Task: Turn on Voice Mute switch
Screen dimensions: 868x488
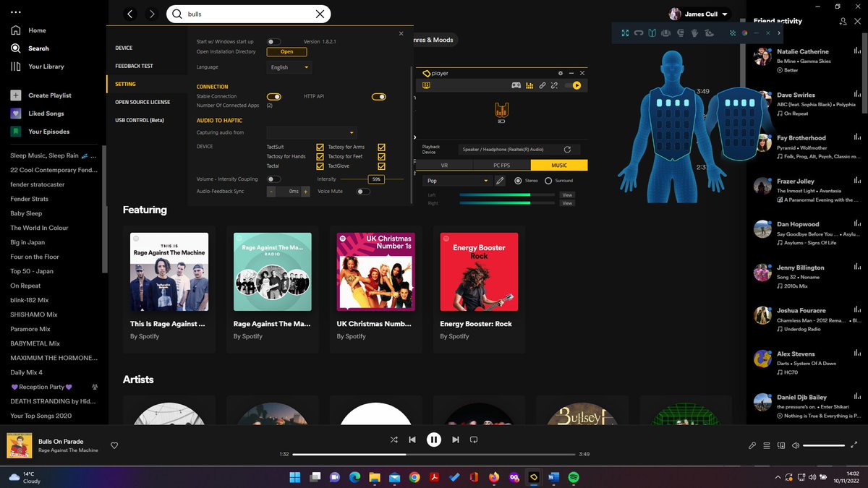Action: click(363, 192)
